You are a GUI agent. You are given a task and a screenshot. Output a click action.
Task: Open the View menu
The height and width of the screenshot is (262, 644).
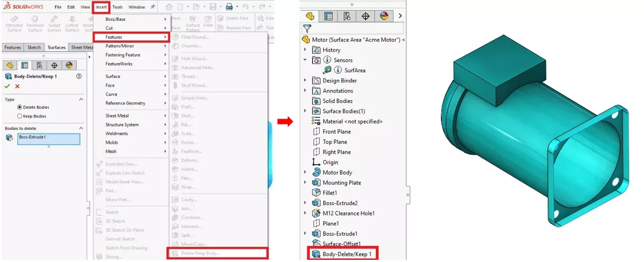click(85, 7)
